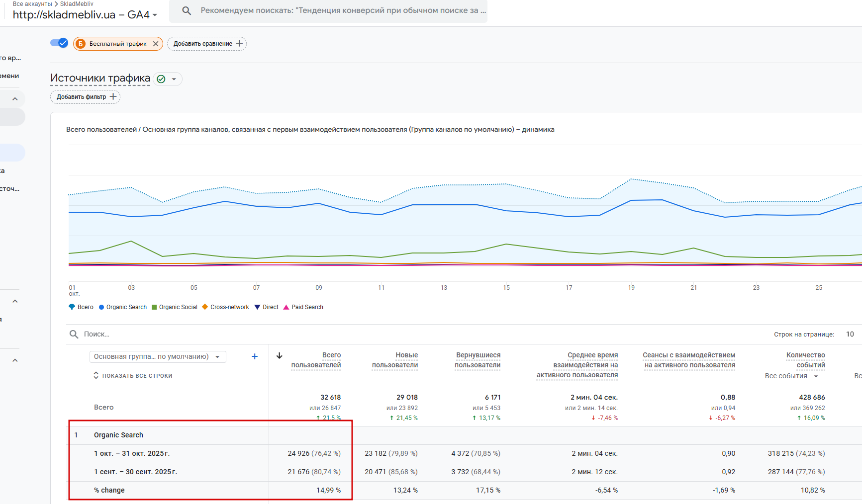862x504 pixels.
Task: Click the plus icon to add dimension column
Action: coord(255,356)
